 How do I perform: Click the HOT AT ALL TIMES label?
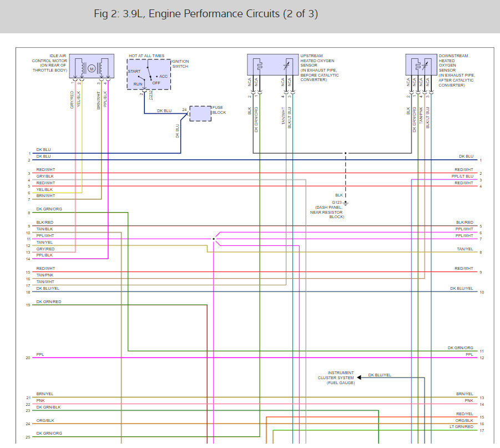147,56
